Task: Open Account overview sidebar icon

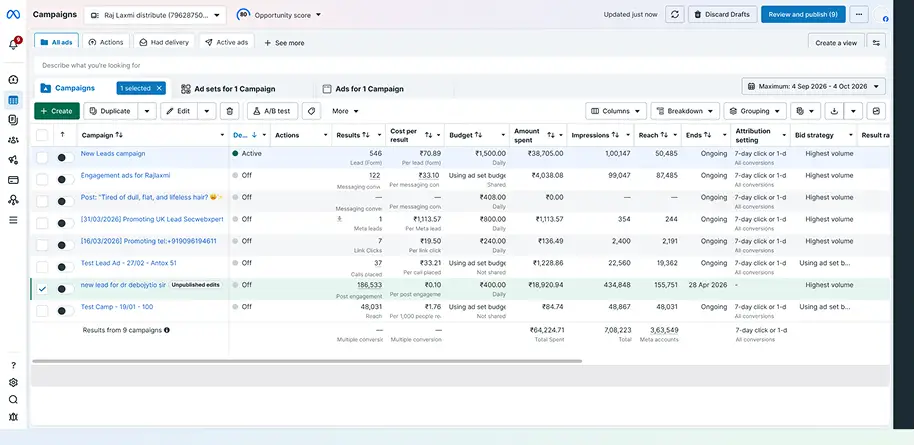Action: click(x=13, y=79)
